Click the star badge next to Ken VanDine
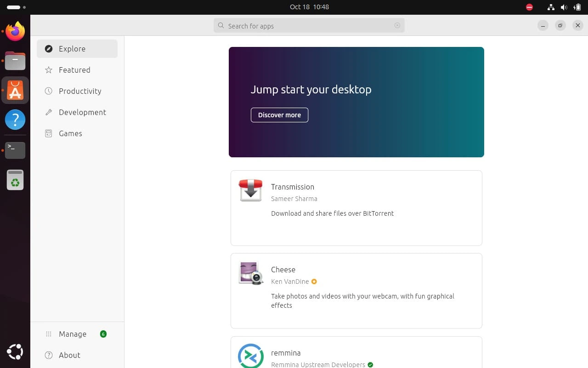The height and width of the screenshot is (368, 588). pyautogui.click(x=314, y=282)
